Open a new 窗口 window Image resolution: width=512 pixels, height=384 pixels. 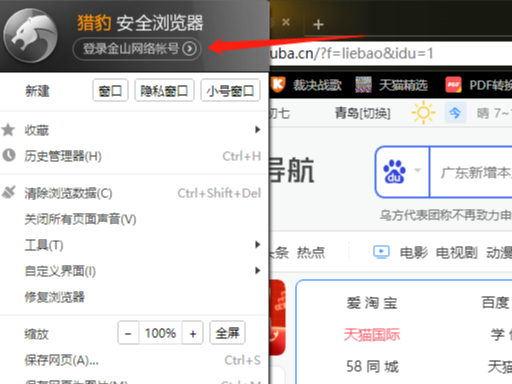click(x=110, y=90)
